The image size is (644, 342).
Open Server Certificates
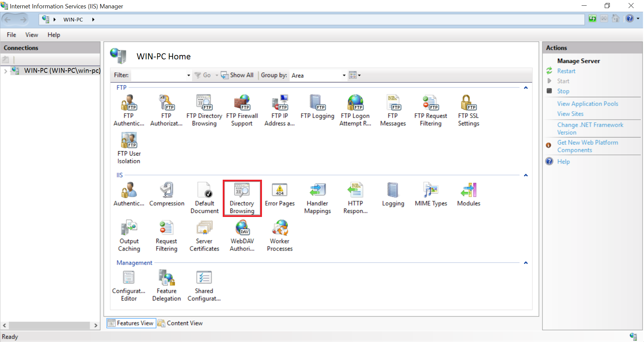204,236
